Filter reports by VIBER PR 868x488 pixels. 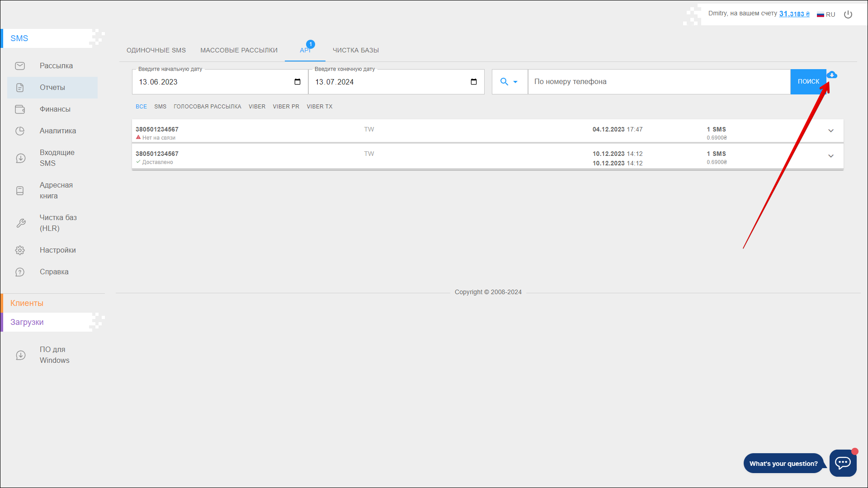pyautogui.click(x=286, y=107)
